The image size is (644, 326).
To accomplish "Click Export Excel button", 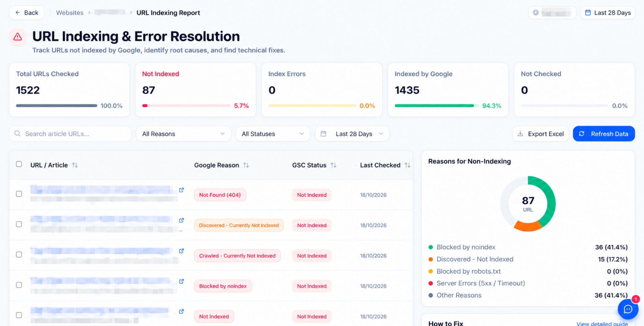I will (541, 134).
